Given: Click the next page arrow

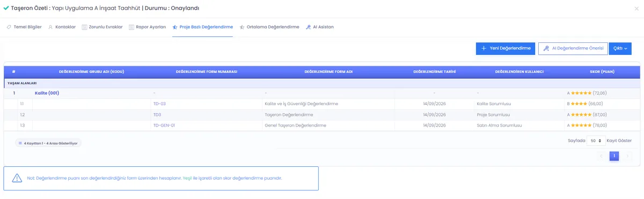Looking at the screenshot, I should click(627, 156).
